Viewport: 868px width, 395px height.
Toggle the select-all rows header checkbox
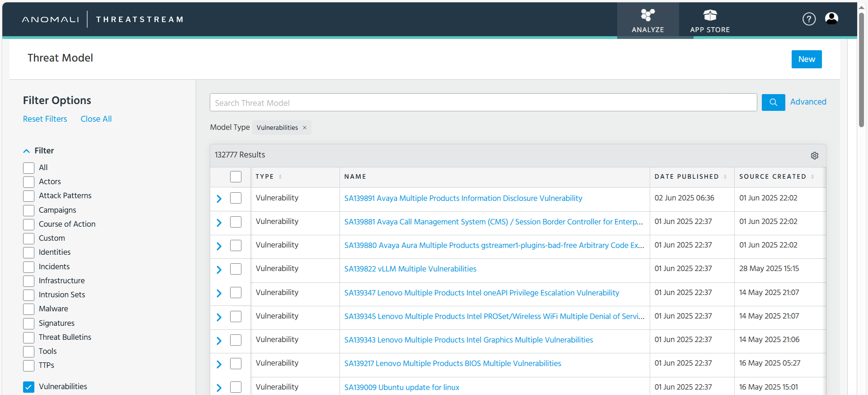click(x=236, y=176)
